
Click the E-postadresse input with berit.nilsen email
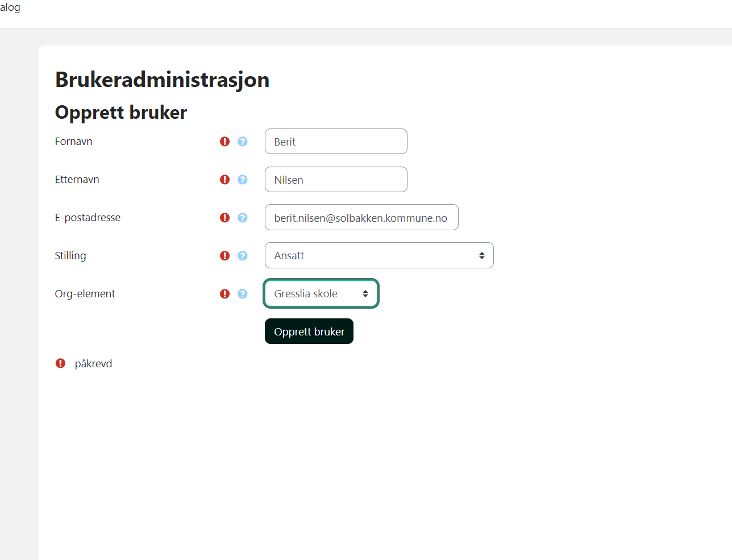pos(361,217)
